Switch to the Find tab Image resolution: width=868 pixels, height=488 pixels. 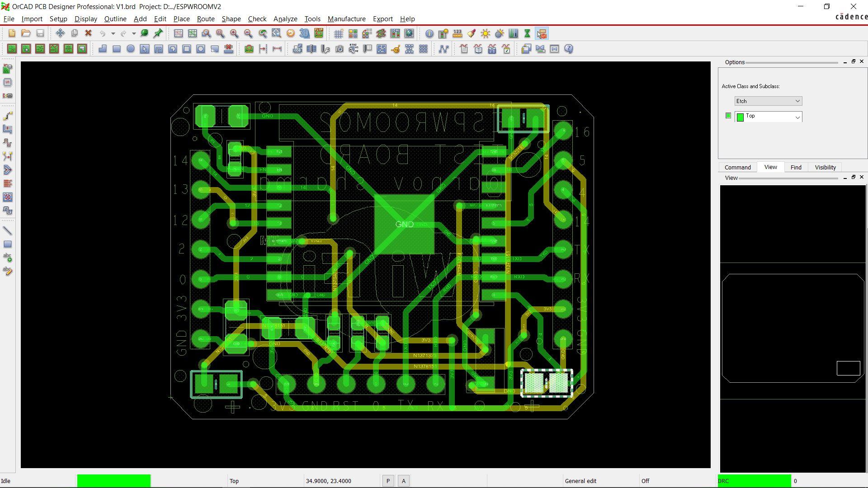click(x=796, y=167)
